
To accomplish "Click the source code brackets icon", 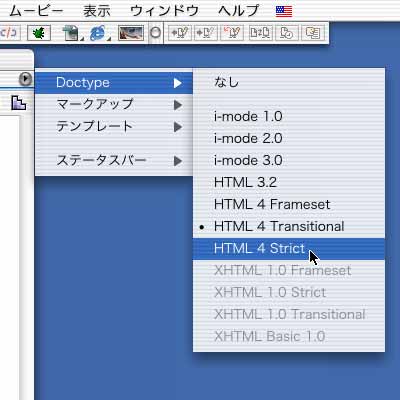I will pyautogui.click(x=9, y=33).
